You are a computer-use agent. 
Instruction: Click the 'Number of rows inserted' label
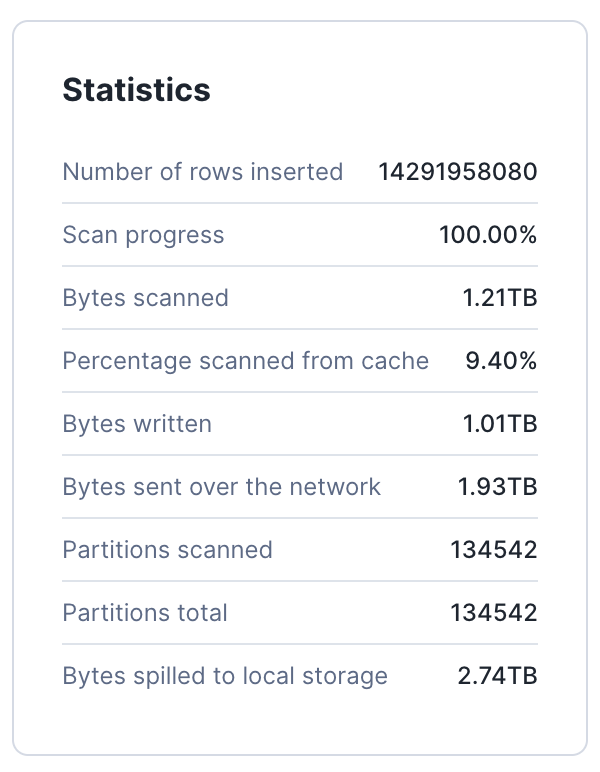coord(202,172)
